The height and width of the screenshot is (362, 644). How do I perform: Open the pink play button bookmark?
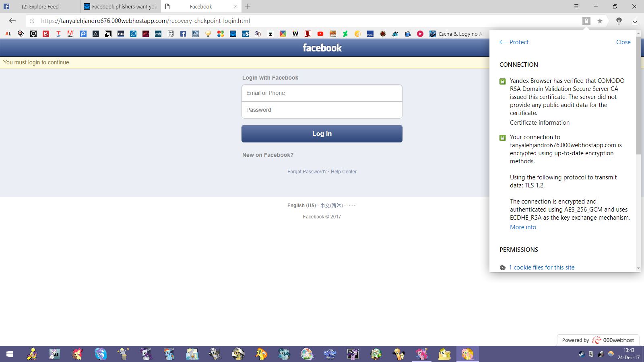tap(420, 34)
